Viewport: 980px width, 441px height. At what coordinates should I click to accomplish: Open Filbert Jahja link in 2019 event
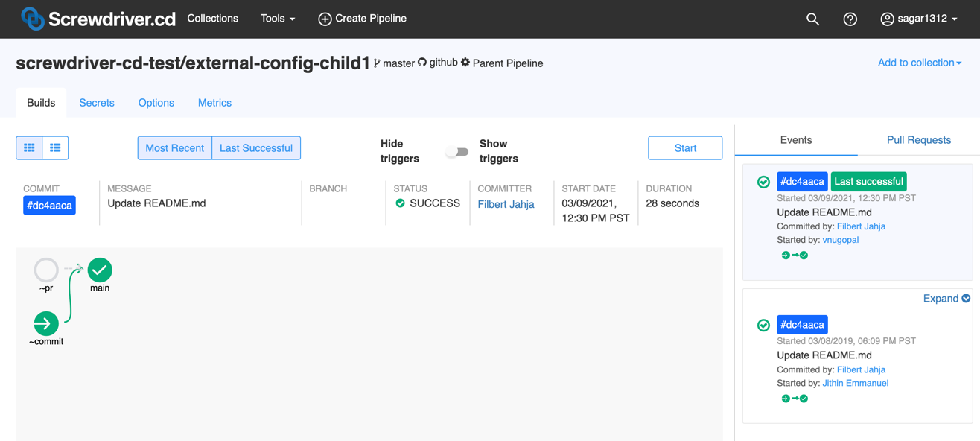861,369
